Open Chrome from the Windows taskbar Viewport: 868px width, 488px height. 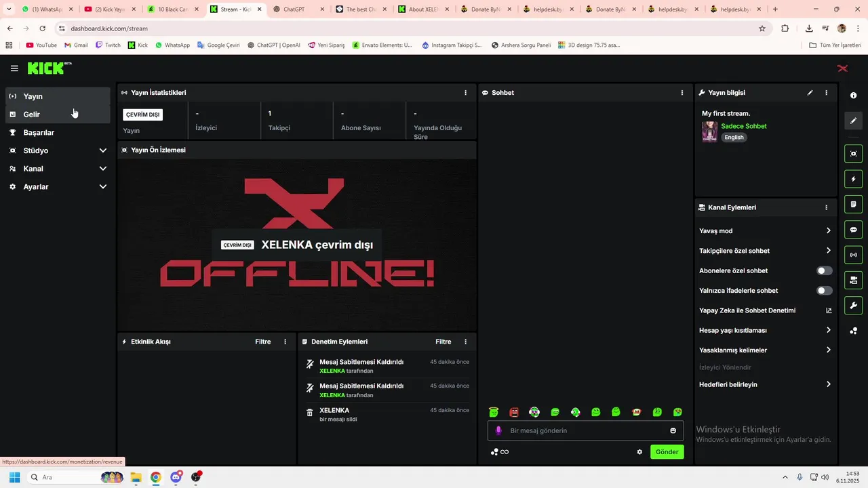155,477
